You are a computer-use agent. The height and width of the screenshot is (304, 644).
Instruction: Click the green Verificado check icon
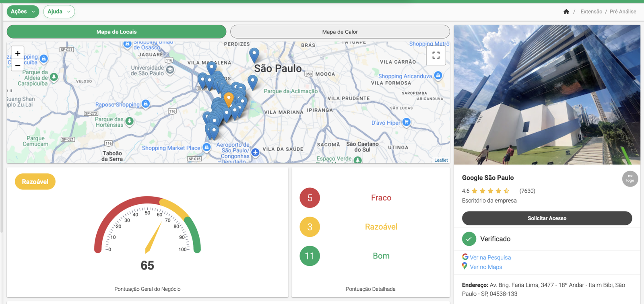click(469, 239)
